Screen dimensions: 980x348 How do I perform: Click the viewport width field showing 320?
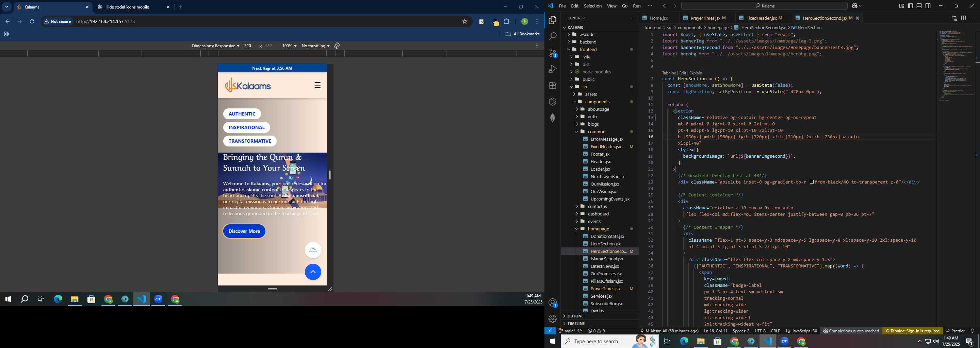(248, 46)
